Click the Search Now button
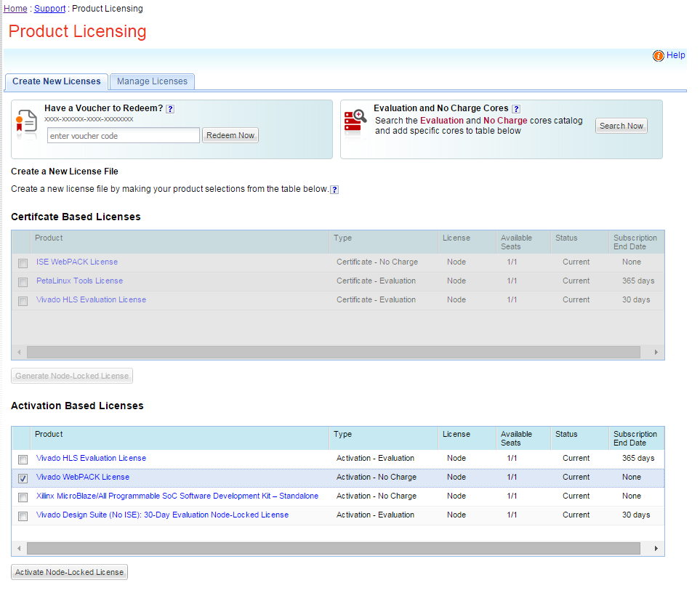This screenshot has height=596, width=700. (621, 126)
